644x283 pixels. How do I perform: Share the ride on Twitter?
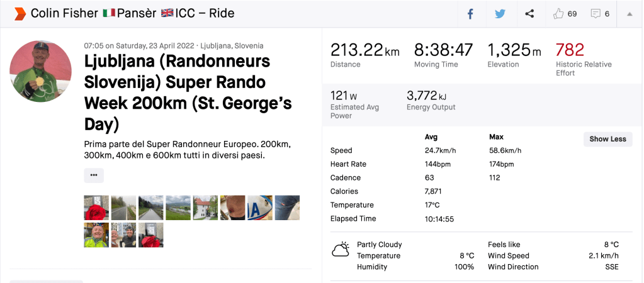pos(500,14)
